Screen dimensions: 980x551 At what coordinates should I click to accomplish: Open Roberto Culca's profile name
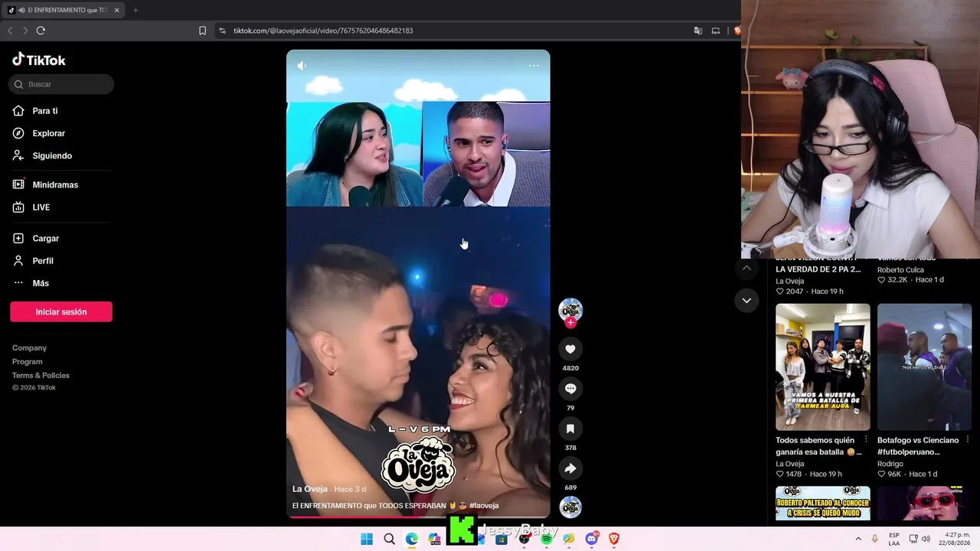(900, 270)
